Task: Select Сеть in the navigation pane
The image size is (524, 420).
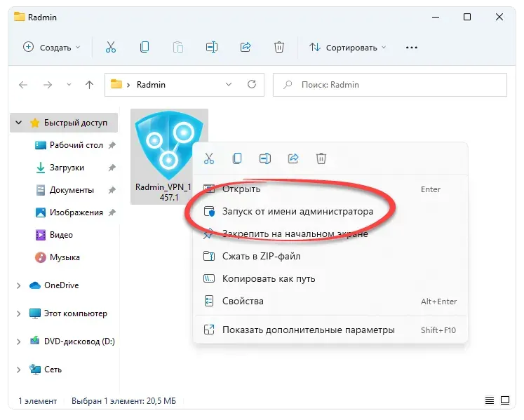Action: point(53,370)
